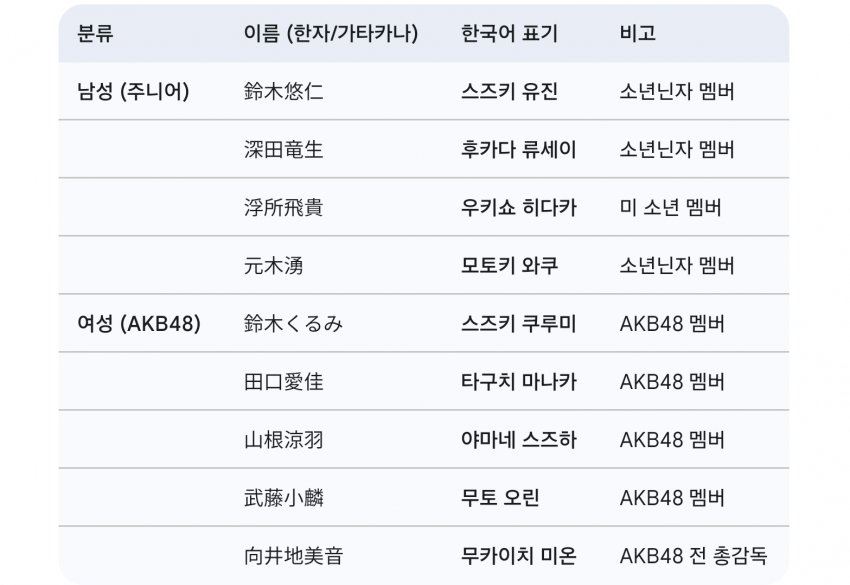Click the 분류 column header

[95, 33]
